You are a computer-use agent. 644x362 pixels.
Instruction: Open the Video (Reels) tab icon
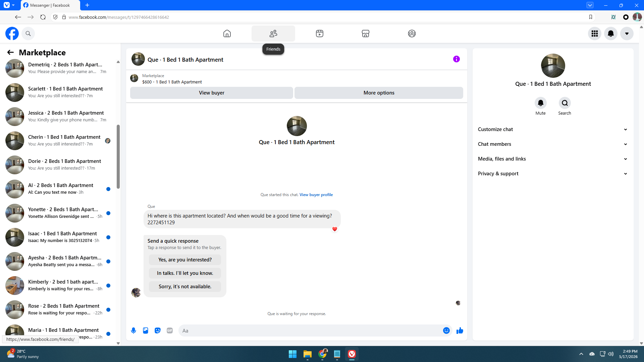[320, 34]
